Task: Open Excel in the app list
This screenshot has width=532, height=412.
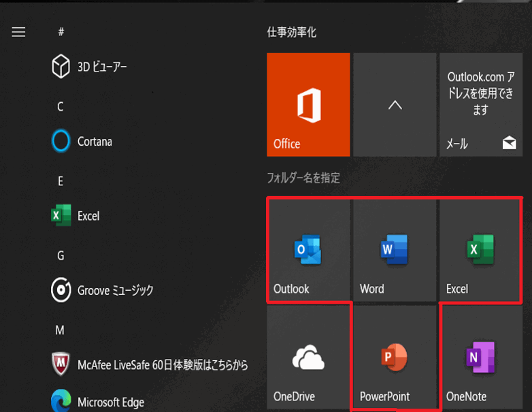Action: pos(75,216)
